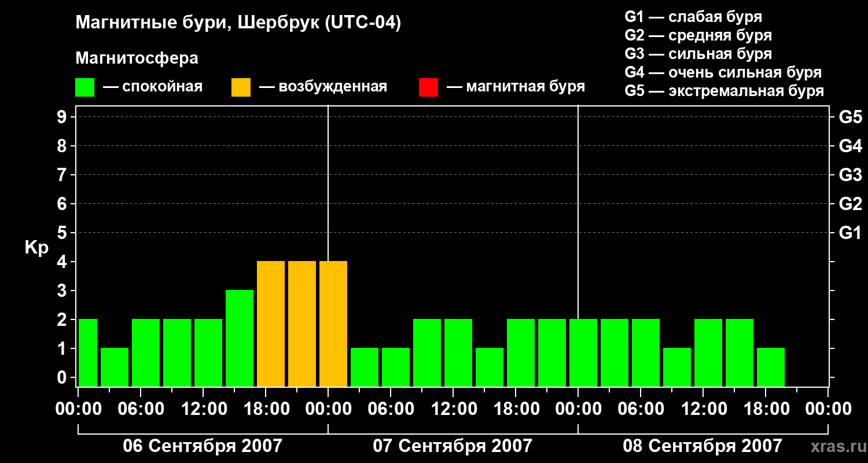The height and width of the screenshot is (463, 868).
Task: Click the orange bar crossing midnight into 07 September
Action: pos(333,324)
